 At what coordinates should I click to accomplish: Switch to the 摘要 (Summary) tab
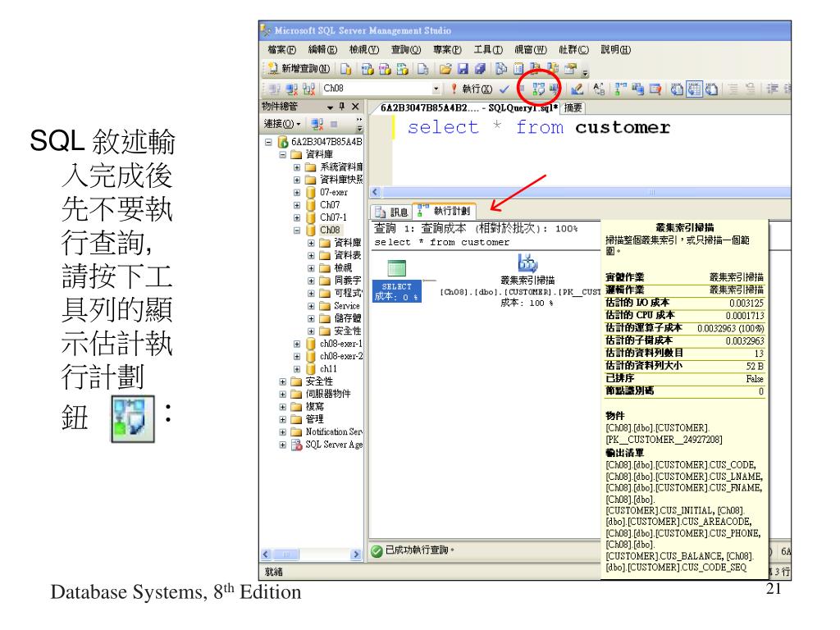pos(573,107)
